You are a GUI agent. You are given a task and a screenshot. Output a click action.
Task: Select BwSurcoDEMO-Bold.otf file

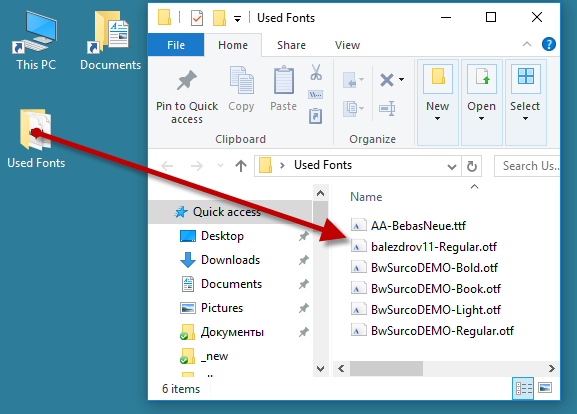point(424,267)
